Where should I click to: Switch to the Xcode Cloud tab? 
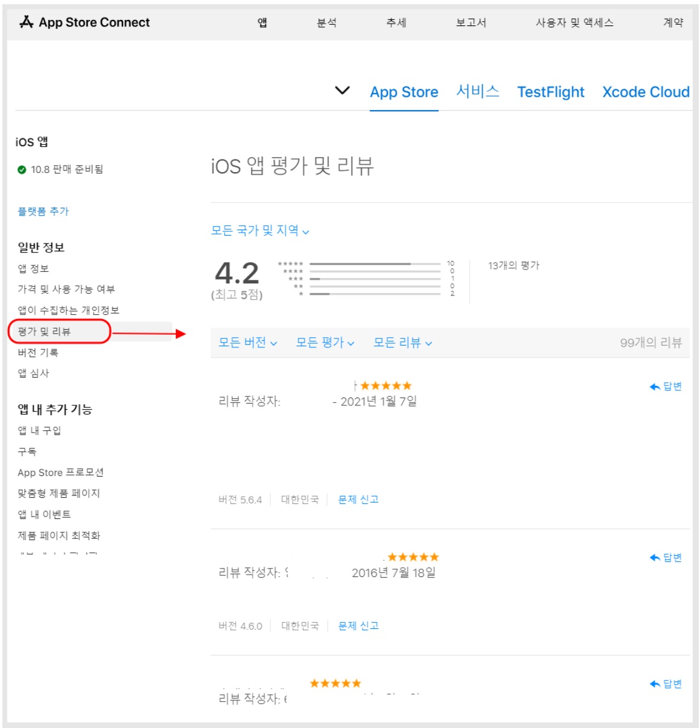pos(646,92)
